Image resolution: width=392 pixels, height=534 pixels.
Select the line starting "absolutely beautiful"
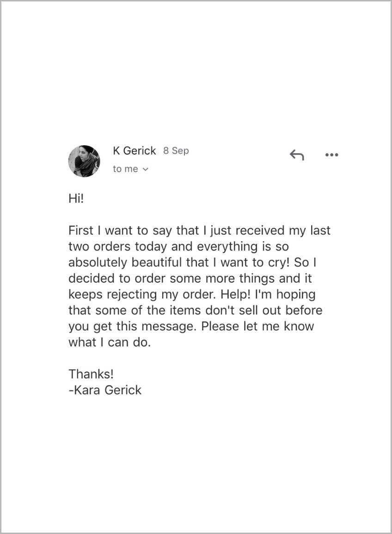click(193, 262)
